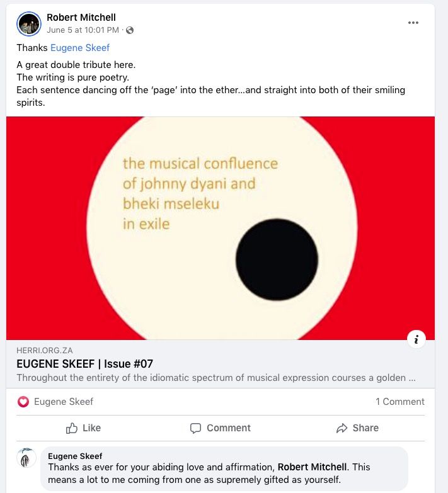
Task: Click Robert Mitchell's profile picture
Action: tap(29, 24)
